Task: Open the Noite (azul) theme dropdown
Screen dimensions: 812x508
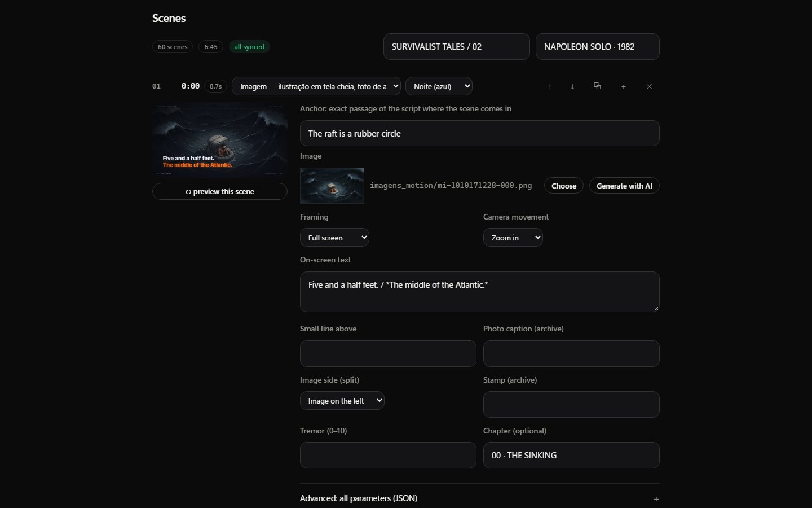Action: pos(439,86)
